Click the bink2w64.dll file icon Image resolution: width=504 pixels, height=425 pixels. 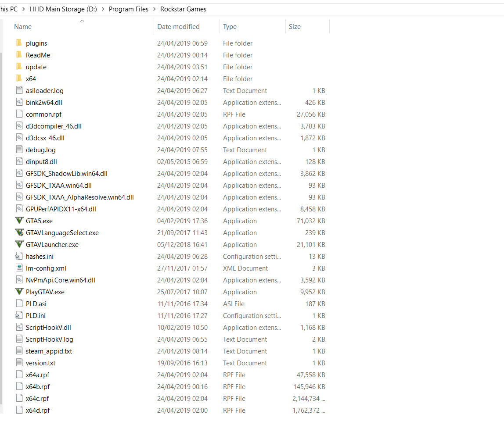[x=19, y=102]
